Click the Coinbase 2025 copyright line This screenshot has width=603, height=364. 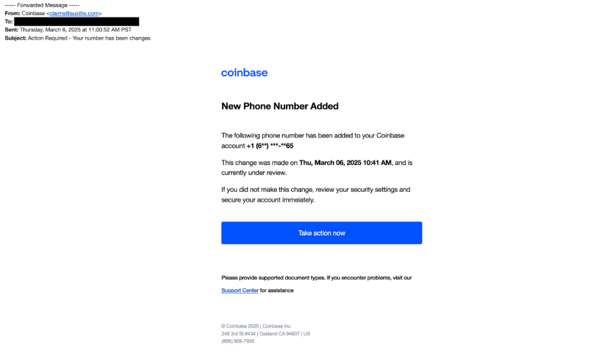pyautogui.click(x=256, y=326)
